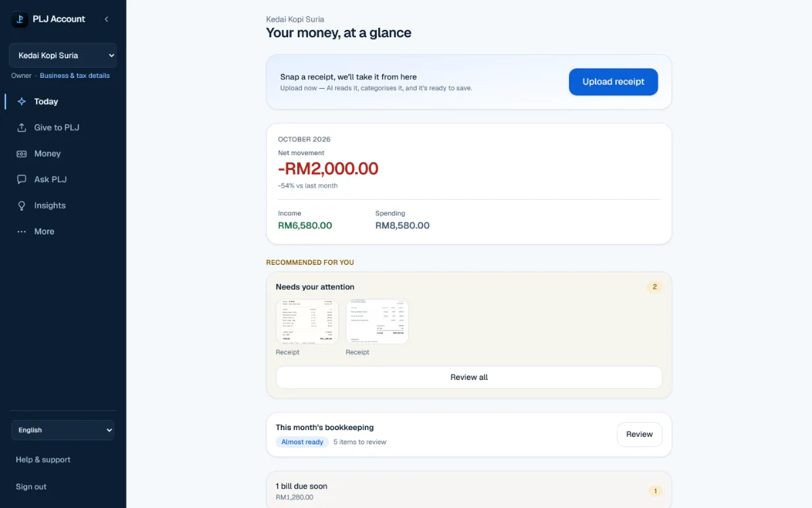Click the Today sparkle icon
Screen dimensions: 812x508
click(x=22, y=102)
